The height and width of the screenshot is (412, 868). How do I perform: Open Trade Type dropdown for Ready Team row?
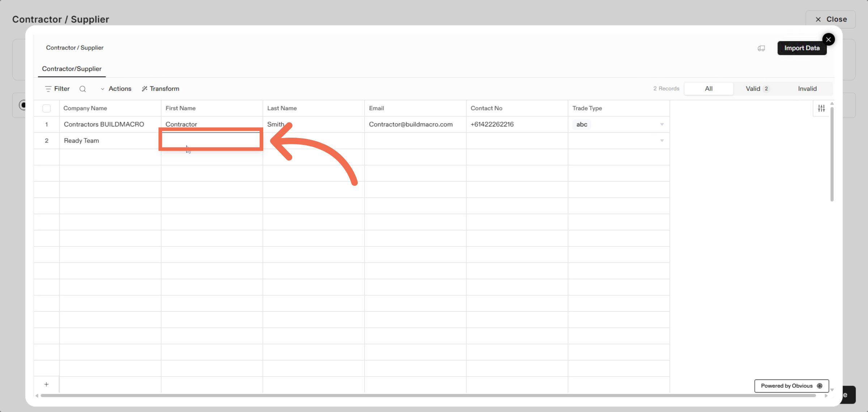point(662,141)
